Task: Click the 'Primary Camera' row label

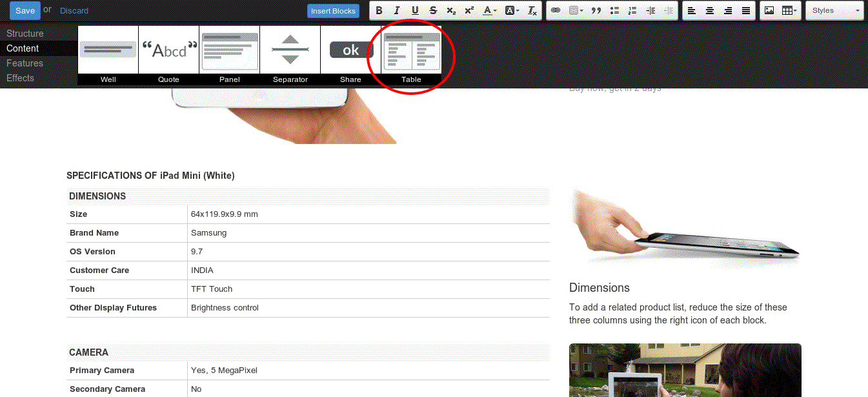Action: pyautogui.click(x=102, y=371)
